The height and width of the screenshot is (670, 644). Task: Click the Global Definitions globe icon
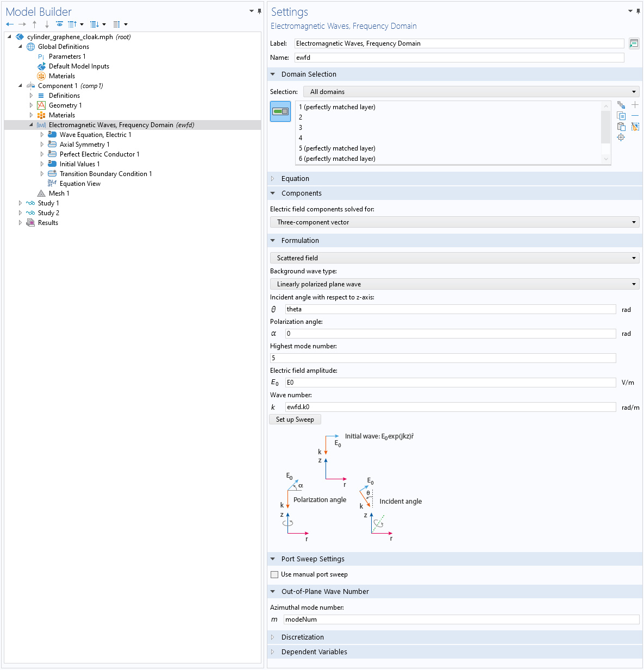tap(31, 47)
